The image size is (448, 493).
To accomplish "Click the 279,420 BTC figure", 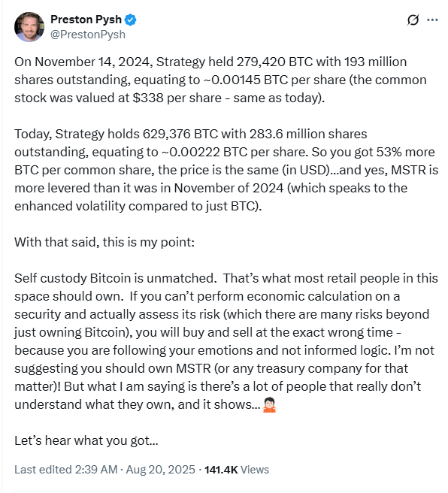I will coord(274,62).
